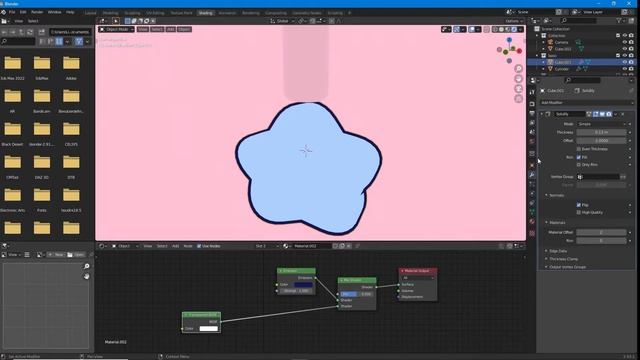Open the Modifier properties wrench tab
Viewport: 640px width, 360px height.
coord(532,175)
